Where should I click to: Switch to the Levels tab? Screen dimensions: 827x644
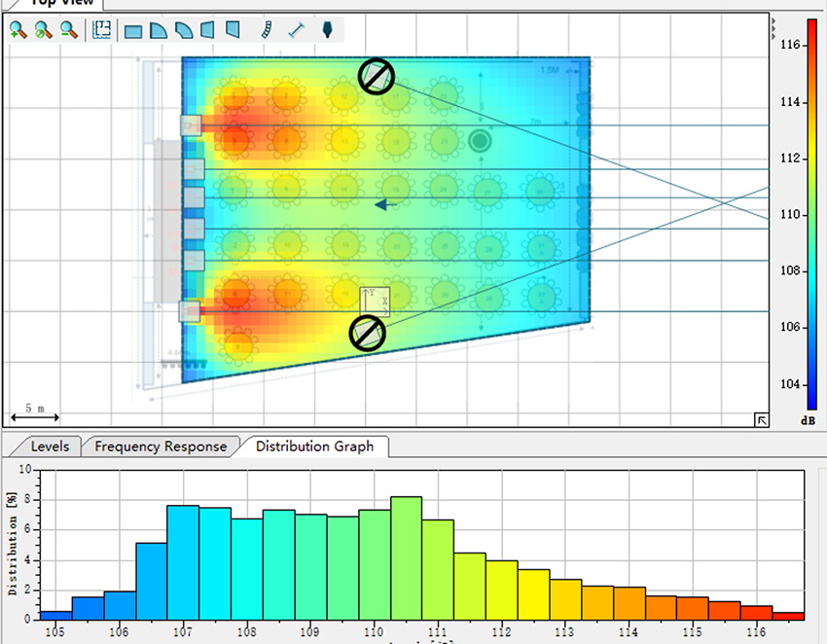50,447
